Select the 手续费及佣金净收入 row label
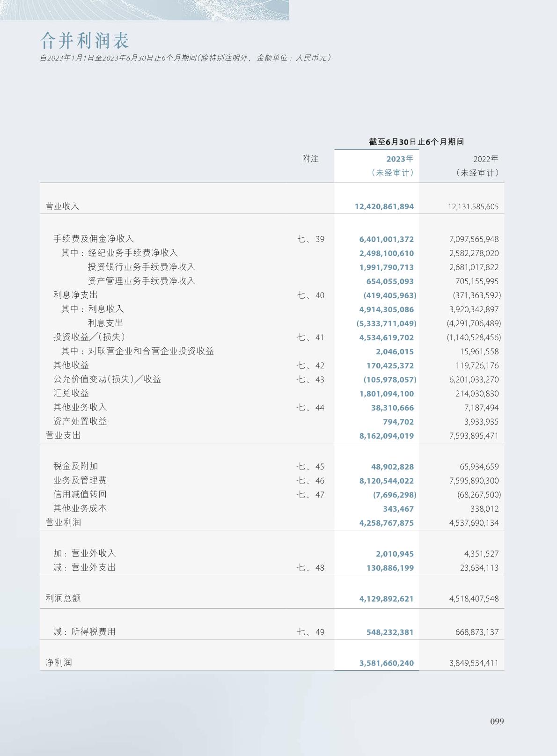 [x=94, y=239]
